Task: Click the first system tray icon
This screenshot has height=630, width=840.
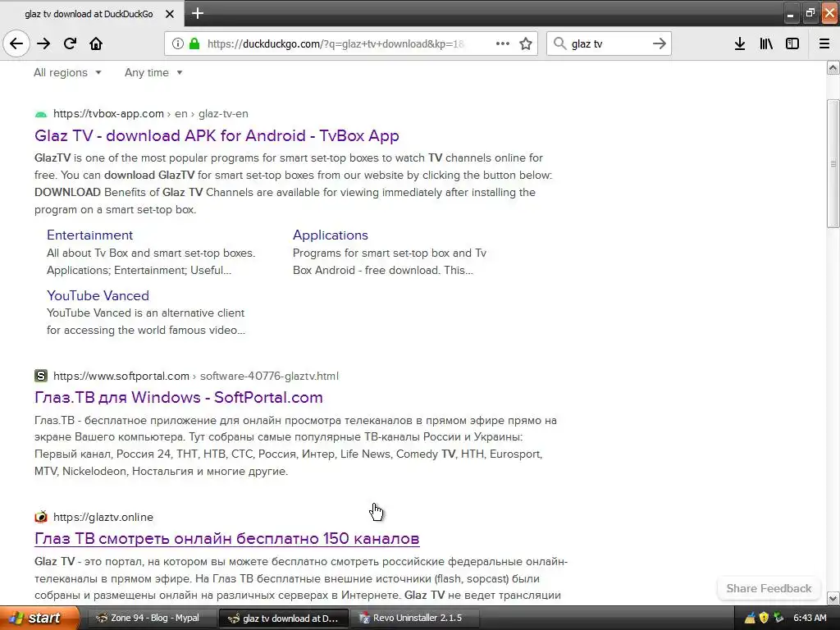Action: [x=750, y=618]
